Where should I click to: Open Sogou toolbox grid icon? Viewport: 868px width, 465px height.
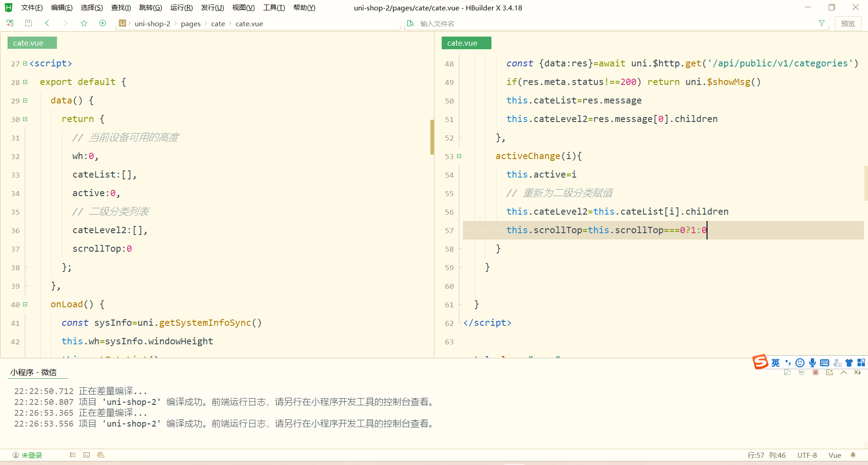(861, 363)
